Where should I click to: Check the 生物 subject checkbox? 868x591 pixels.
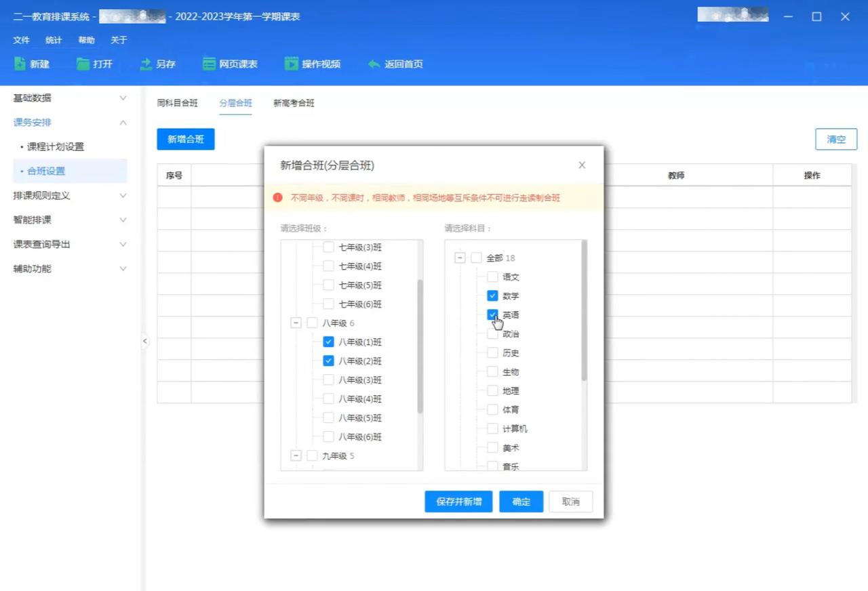[492, 372]
